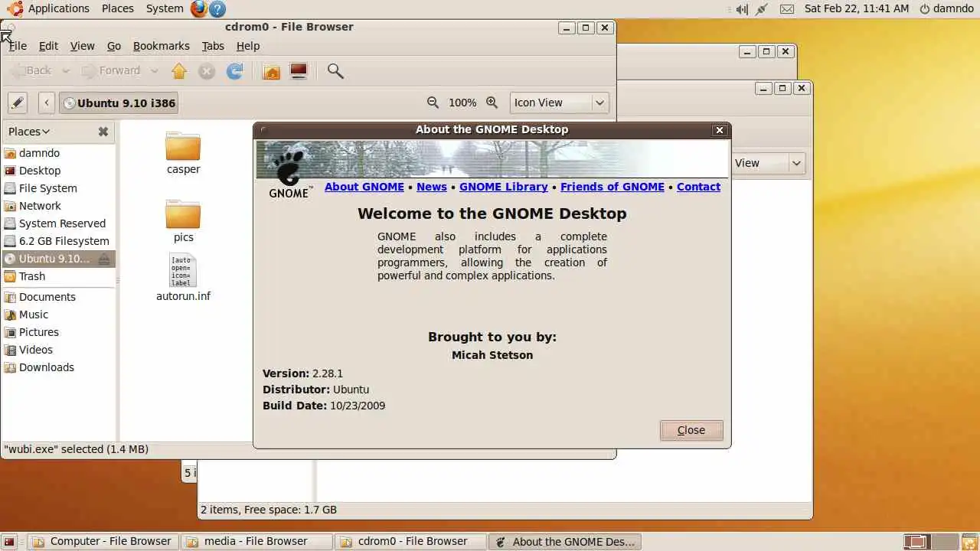980x551 pixels.
Task: Zoom in with the plus magnifier
Action: pos(492,103)
